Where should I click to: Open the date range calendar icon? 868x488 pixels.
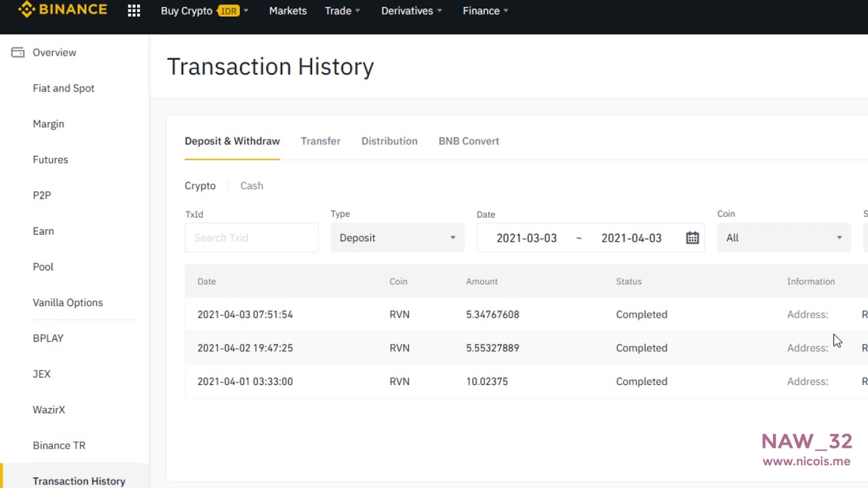click(x=692, y=238)
